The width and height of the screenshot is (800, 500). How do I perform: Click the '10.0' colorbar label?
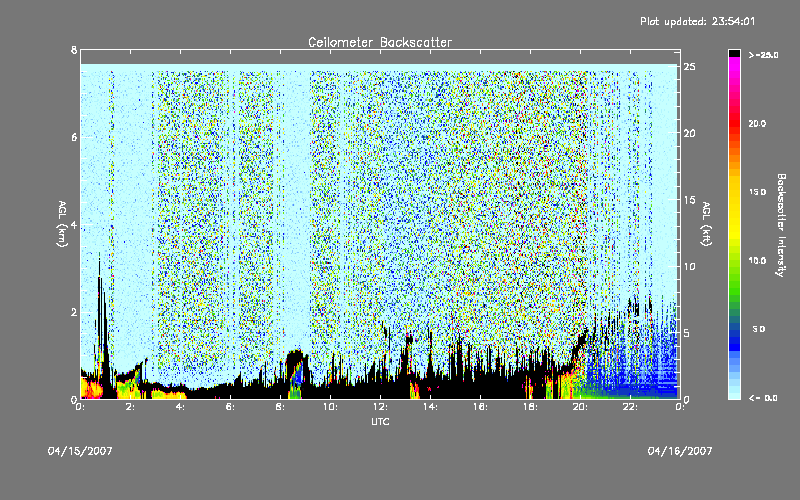coord(757,260)
